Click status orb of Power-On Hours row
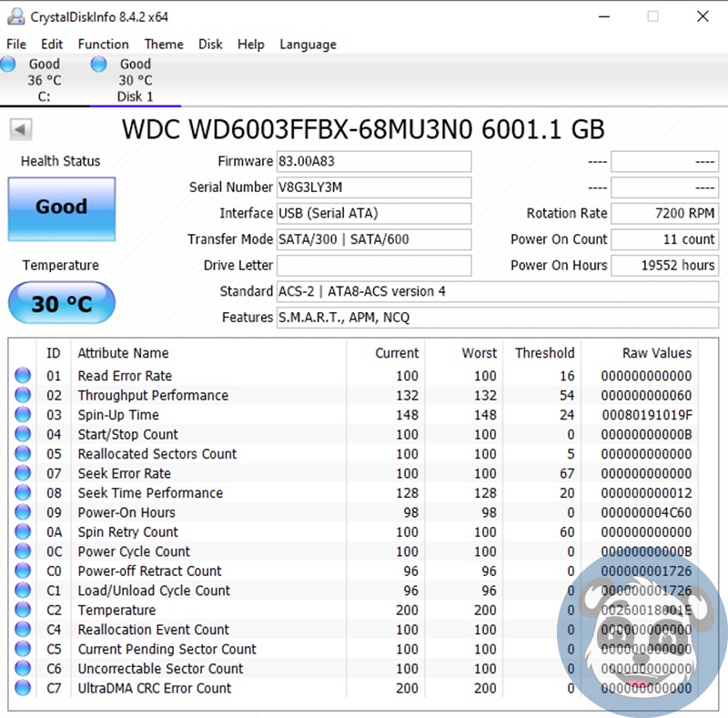728x718 pixels. (23, 511)
